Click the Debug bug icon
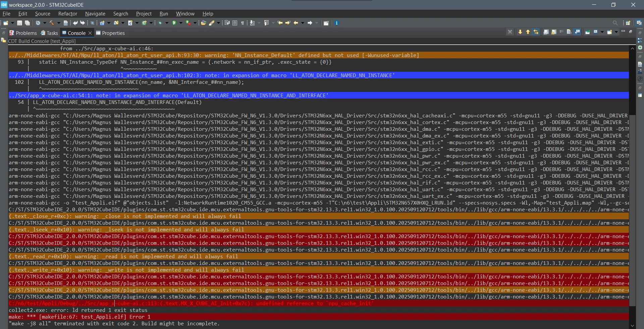 pos(160,23)
